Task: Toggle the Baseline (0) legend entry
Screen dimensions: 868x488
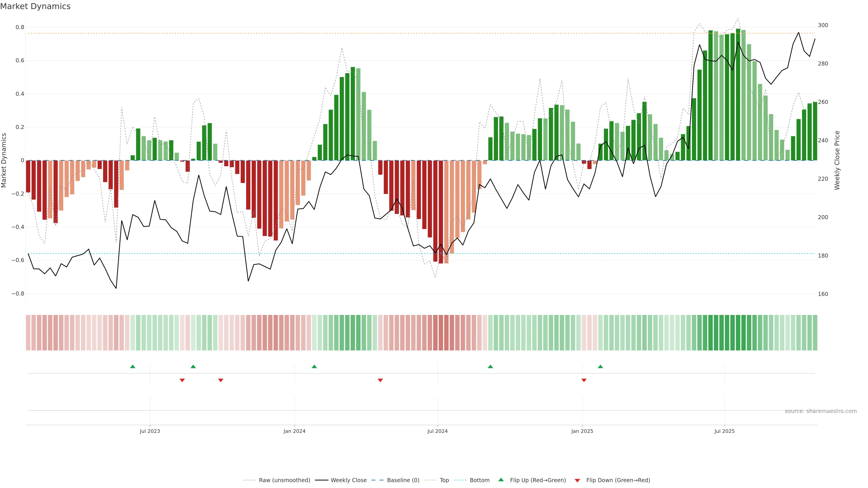Action: click(403, 480)
